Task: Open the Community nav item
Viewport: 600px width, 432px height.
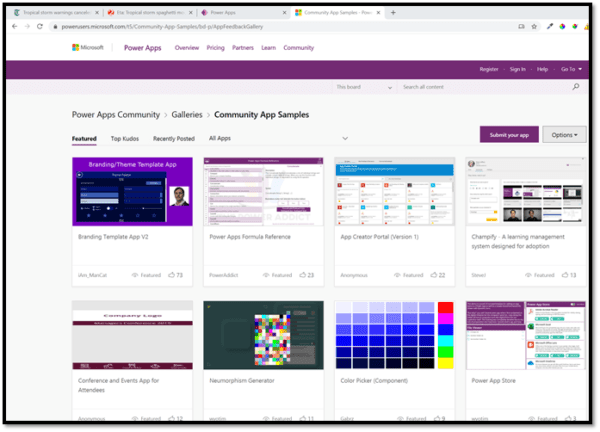Action: (298, 48)
